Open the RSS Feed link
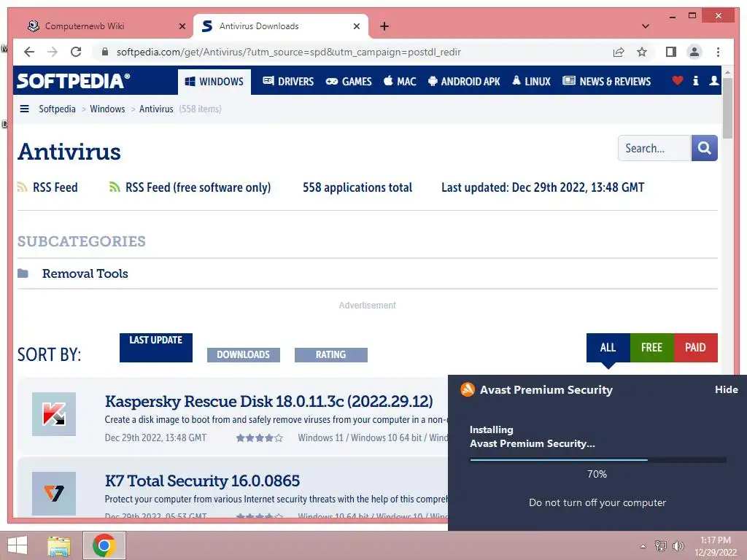 55,187
